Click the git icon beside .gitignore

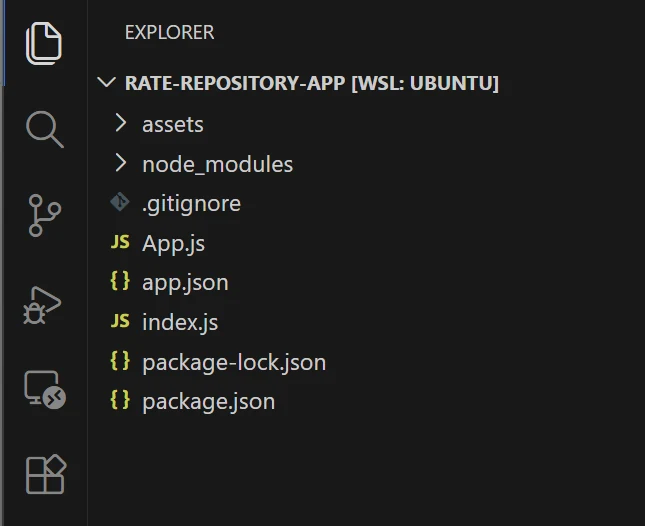120,202
